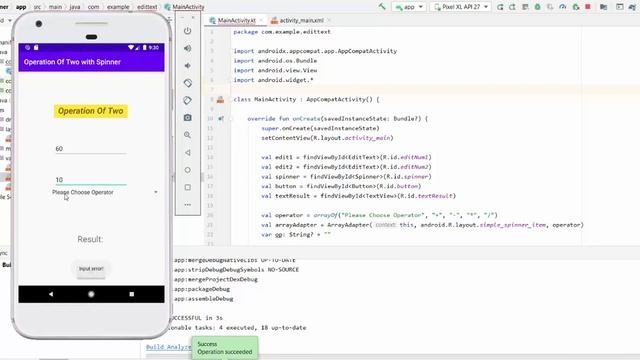Click the Build Analyzer link
The width and height of the screenshot is (640, 360).
pos(169,347)
